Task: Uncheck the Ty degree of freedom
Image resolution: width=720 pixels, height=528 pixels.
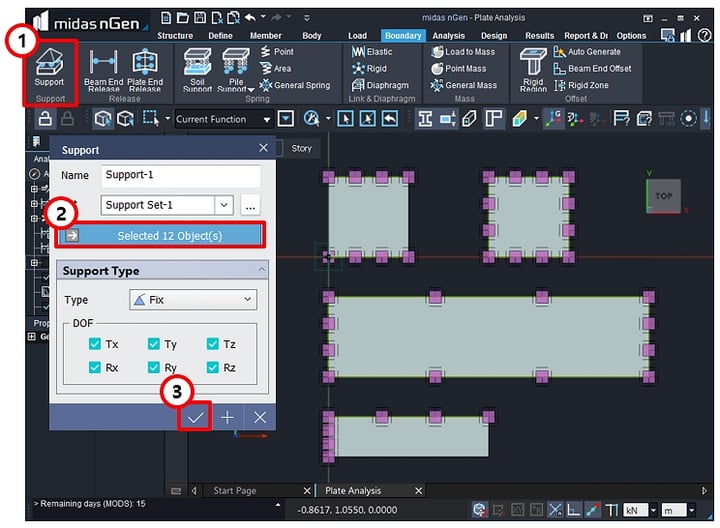Action: click(x=153, y=344)
